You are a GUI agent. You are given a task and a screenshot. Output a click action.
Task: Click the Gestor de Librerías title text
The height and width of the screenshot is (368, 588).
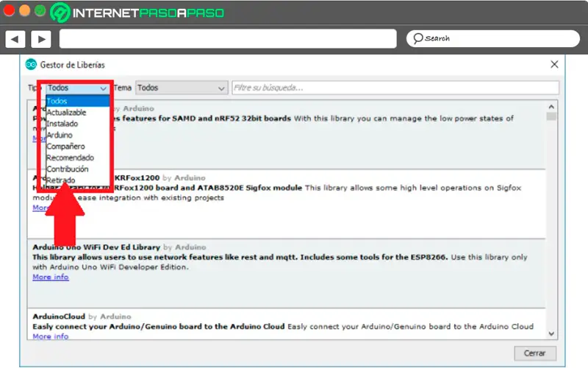point(72,65)
